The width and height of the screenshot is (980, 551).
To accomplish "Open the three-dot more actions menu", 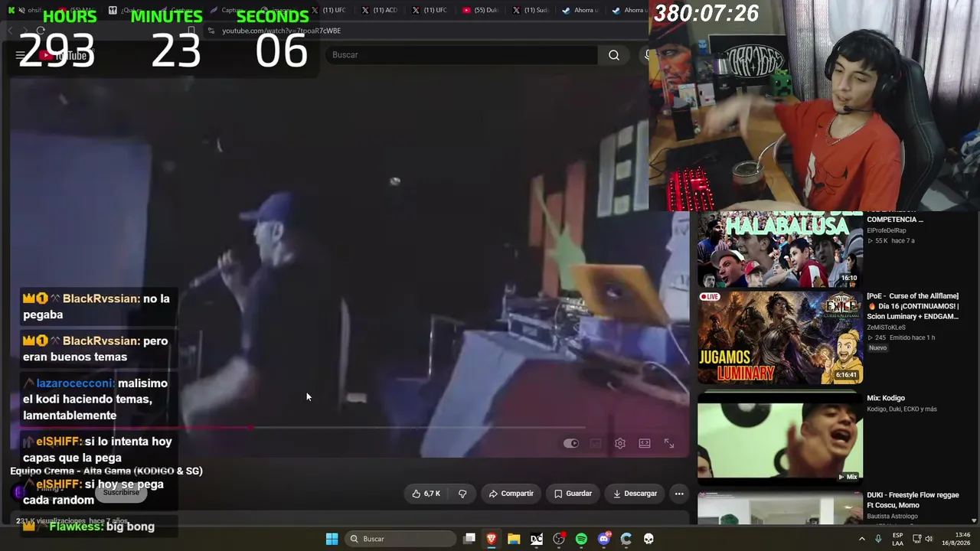I will click(x=679, y=494).
